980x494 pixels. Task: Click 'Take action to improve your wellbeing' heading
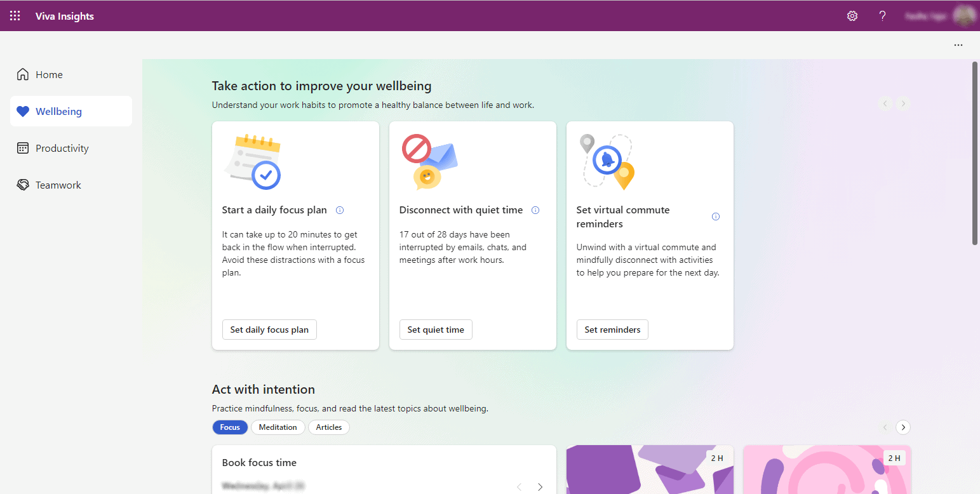click(321, 86)
